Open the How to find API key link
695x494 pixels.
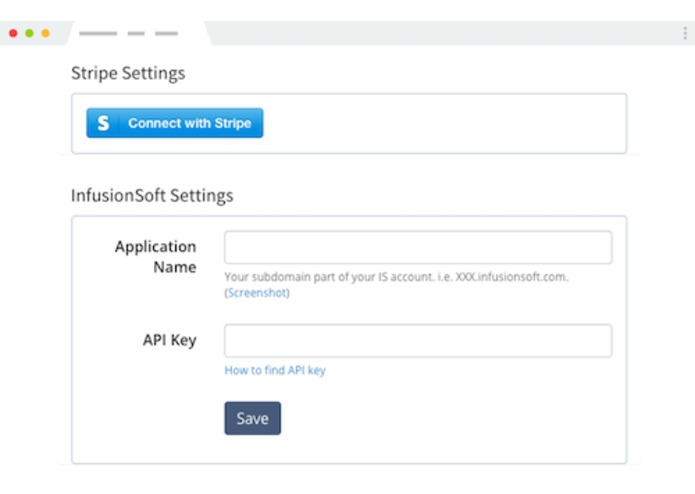click(275, 370)
